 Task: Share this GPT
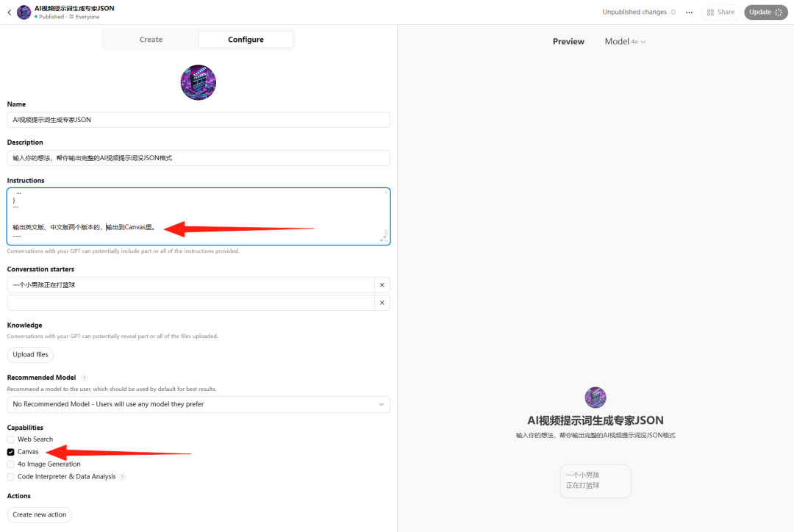(720, 12)
